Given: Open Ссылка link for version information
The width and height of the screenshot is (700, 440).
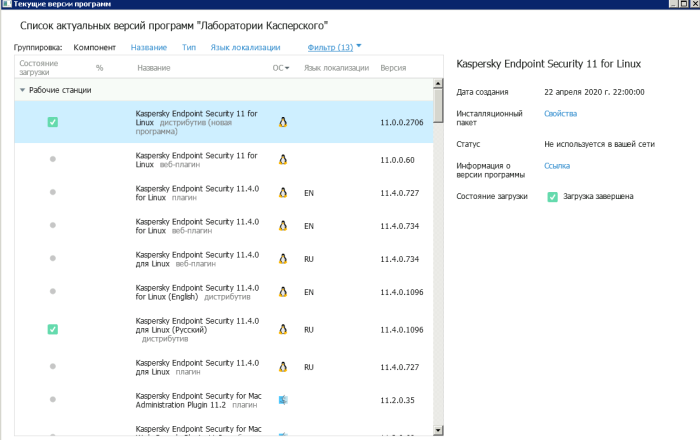Looking at the screenshot, I should 557,165.
